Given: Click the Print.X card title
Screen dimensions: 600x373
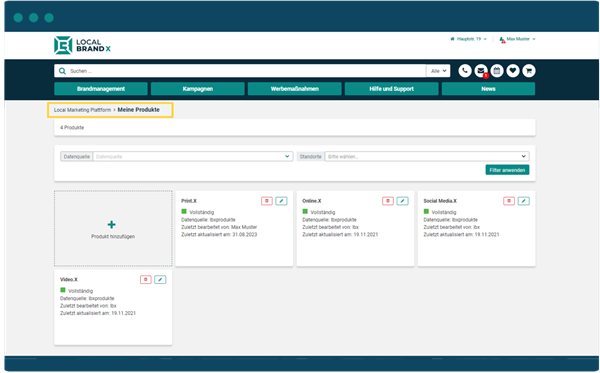Looking at the screenshot, I should tap(189, 201).
